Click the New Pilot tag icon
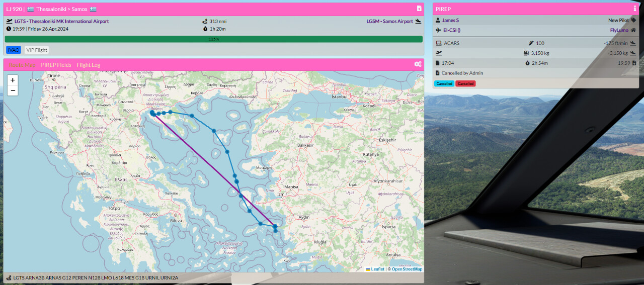Screen dimensions: 644x285 pos(634,21)
